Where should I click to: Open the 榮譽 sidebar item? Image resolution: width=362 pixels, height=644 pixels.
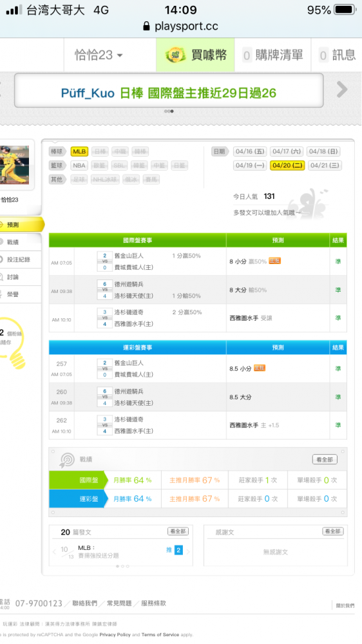coord(20,294)
